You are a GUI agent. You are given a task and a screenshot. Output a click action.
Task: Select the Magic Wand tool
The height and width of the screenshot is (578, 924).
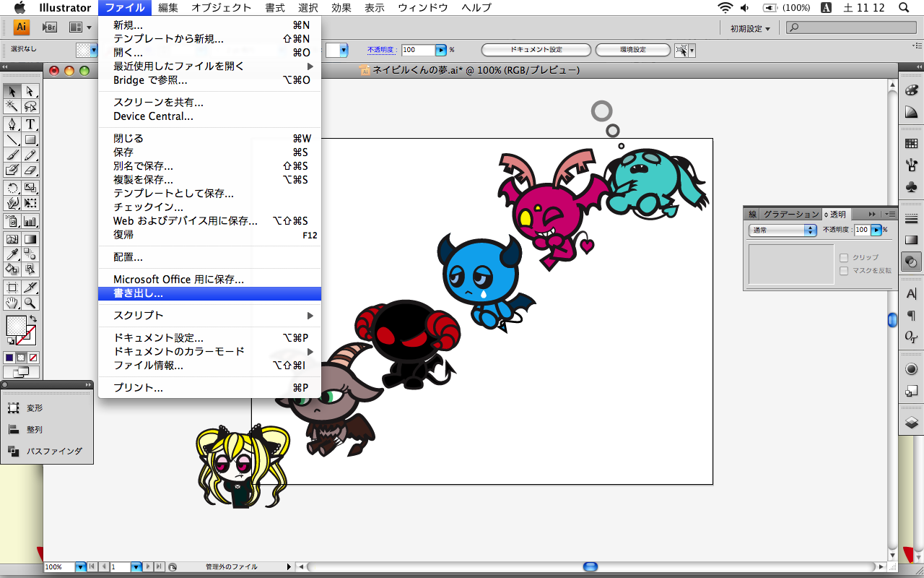(12, 106)
